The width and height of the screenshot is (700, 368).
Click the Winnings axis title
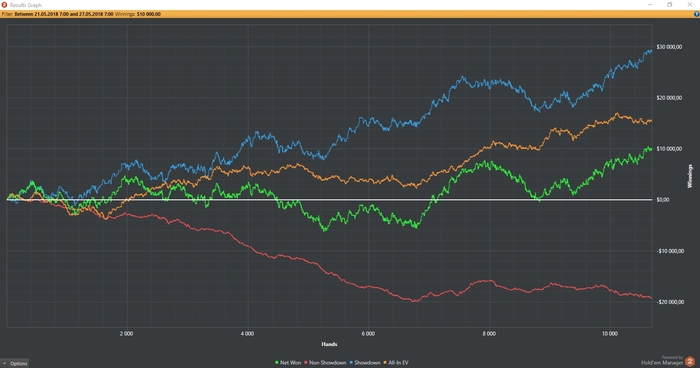point(690,176)
